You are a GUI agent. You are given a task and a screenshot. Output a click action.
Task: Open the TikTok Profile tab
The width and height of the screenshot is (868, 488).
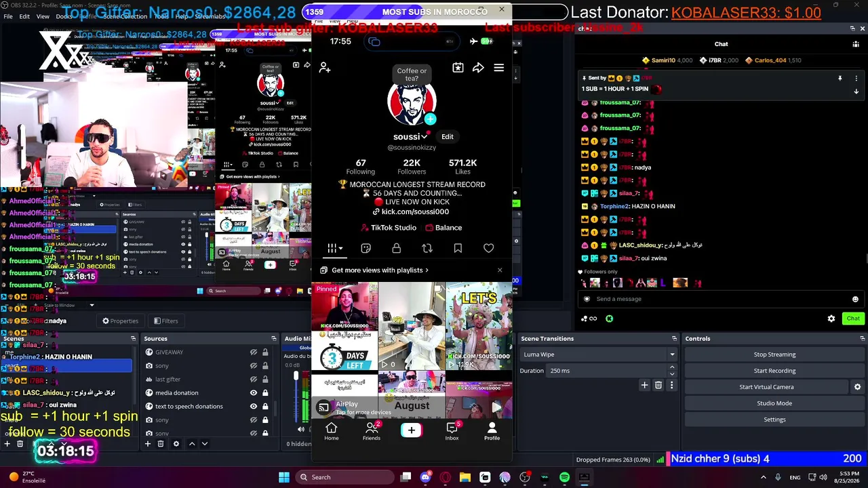492,432
